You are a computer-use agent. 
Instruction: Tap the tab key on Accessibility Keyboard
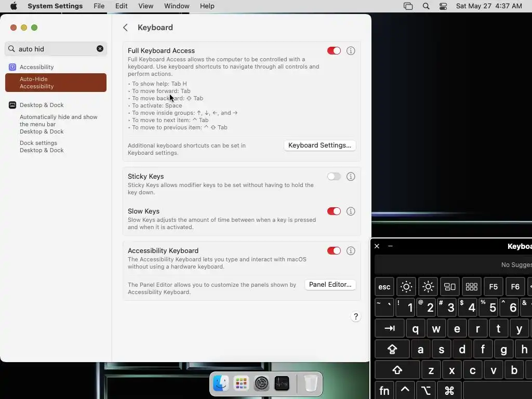[x=390, y=328]
